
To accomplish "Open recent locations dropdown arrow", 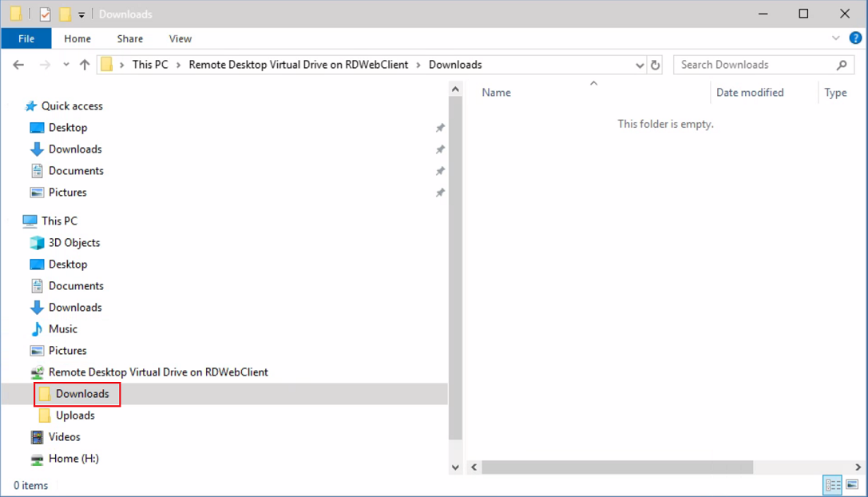I will pyautogui.click(x=65, y=65).
